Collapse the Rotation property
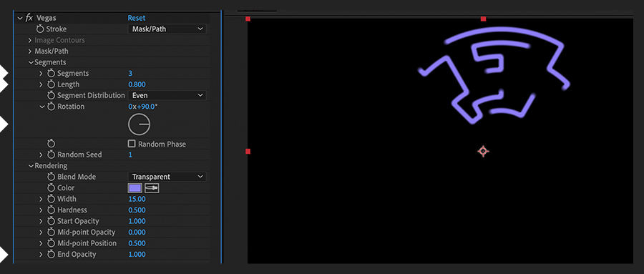 point(42,107)
